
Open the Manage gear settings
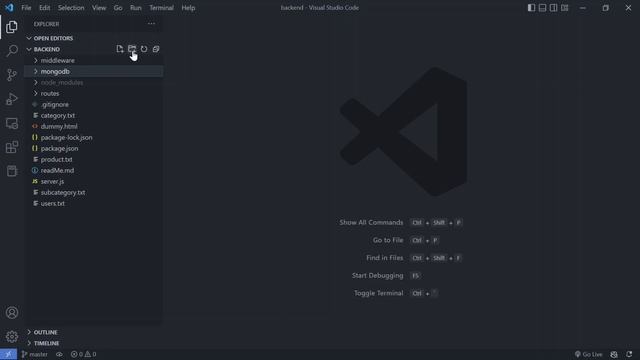point(12,336)
